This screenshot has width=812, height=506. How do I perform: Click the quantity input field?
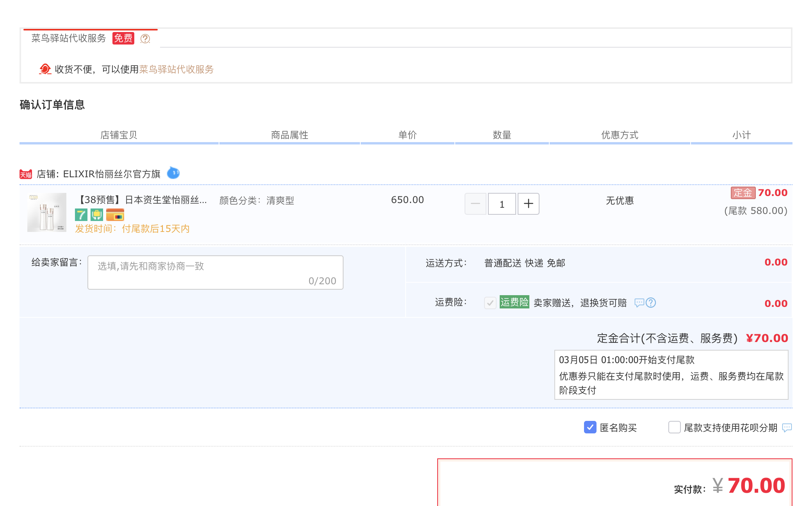pyautogui.click(x=502, y=204)
